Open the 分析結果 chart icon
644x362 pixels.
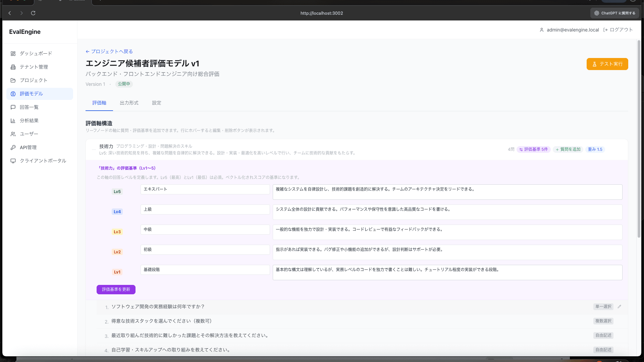click(x=13, y=121)
